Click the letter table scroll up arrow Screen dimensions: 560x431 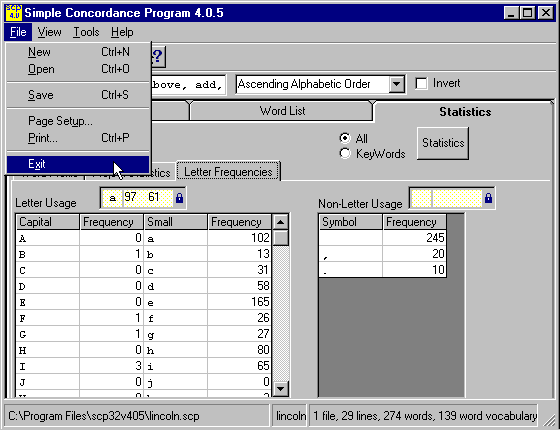pyautogui.click(x=281, y=222)
